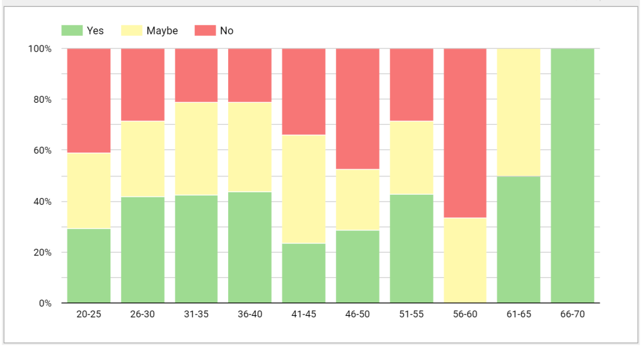Click the red No segment for 20-25
Image resolution: width=644 pixels, height=348 pixels.
tap(89, 100)
